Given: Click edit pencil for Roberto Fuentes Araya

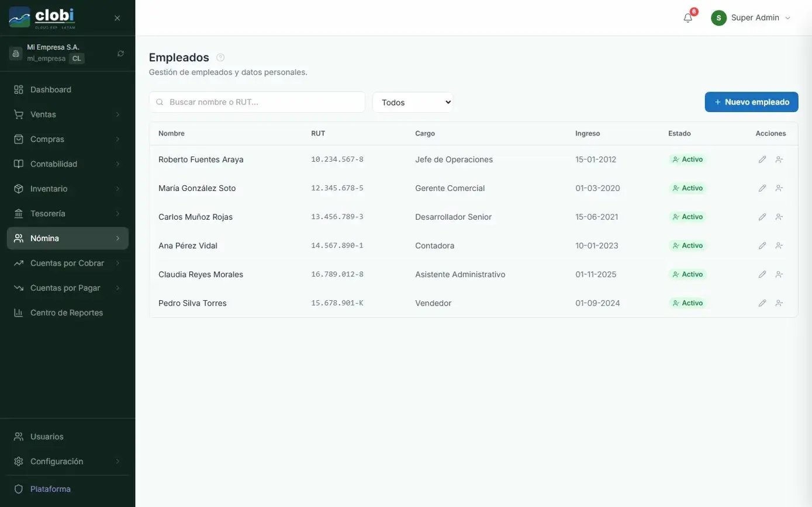Looking at the screenshot, I should coord(762,159).
